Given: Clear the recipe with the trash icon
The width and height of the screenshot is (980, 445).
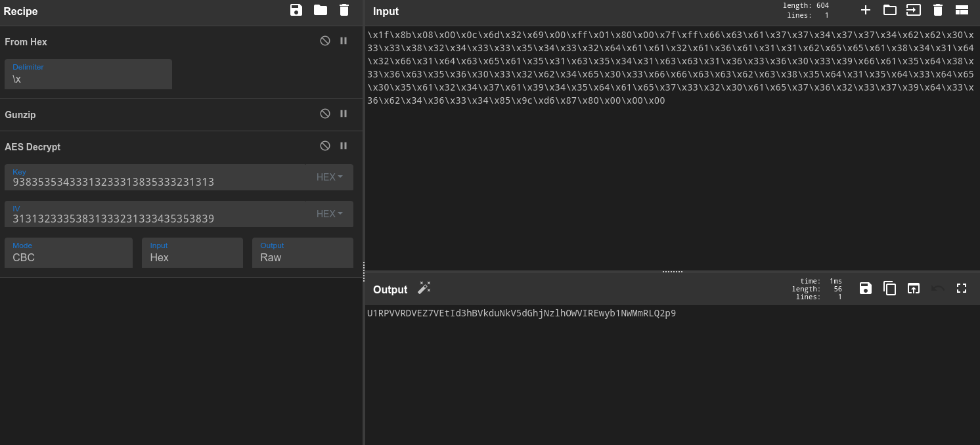Looking at the screenshot, I should point(344,10).
